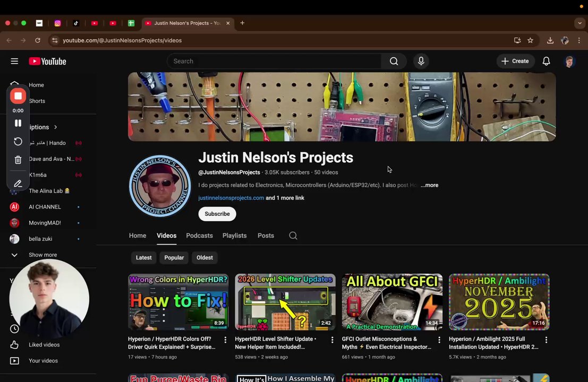This screenshot has width=588, height=382.
Task: Play the Wrong Colors in HyperHDR thumbnail
Action: pos(178,302)
